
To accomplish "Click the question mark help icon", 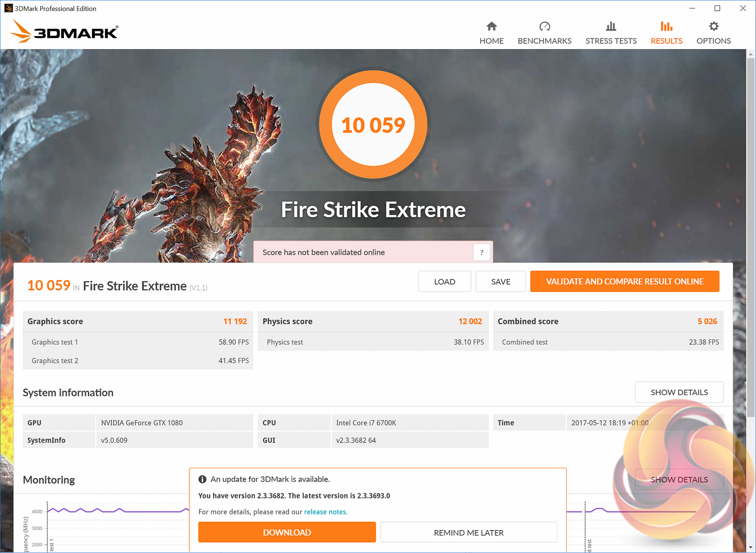I will pyautogui.click(x=481, y=253).
